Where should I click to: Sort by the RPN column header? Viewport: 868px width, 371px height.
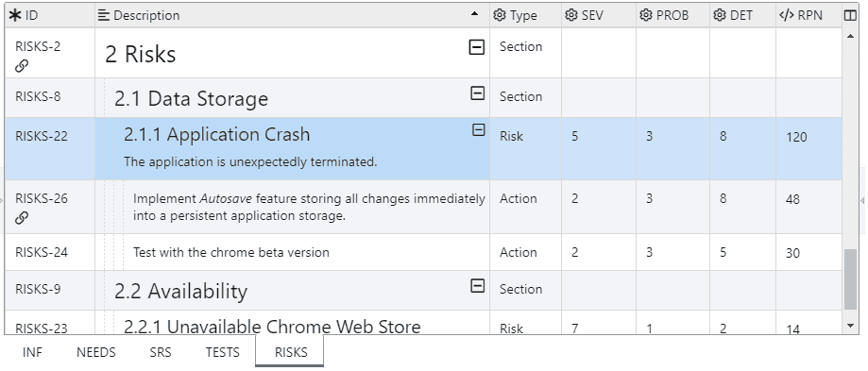coord(808,15)
